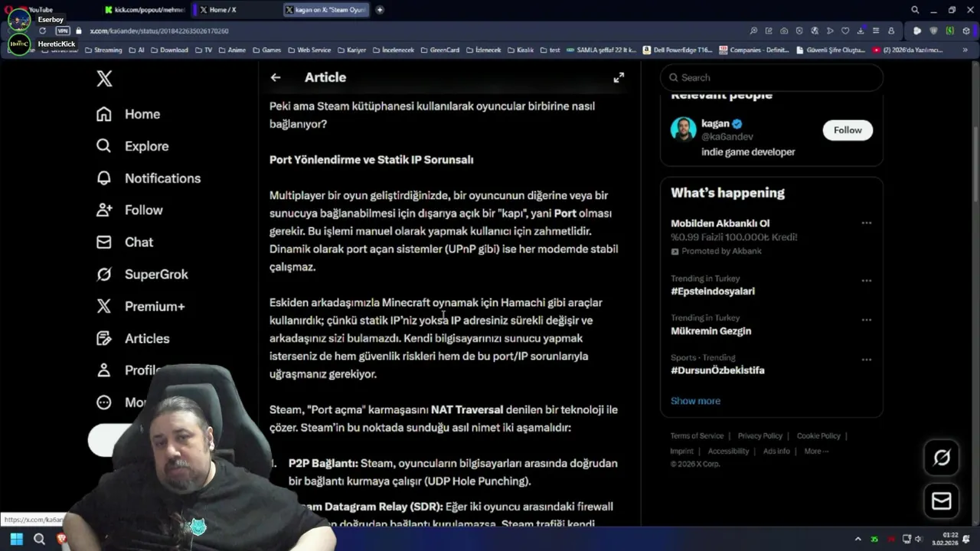Show hidden system tray icons

click(x=857, y=539)
